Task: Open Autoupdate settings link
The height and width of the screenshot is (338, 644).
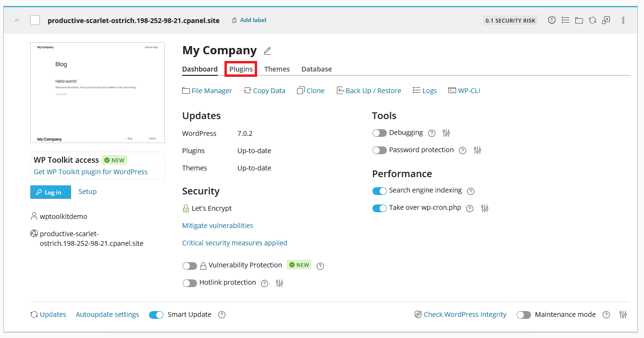Action: click(107, 315)
